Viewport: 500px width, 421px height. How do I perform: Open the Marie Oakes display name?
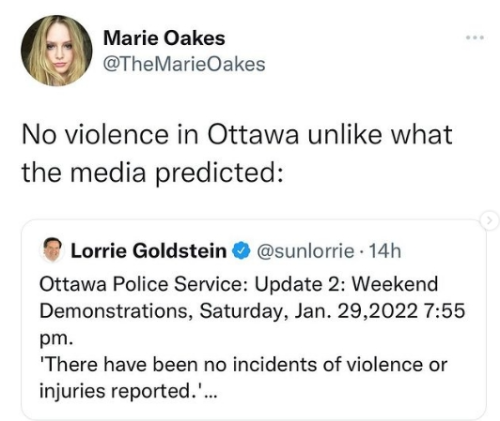click(164, 38)
